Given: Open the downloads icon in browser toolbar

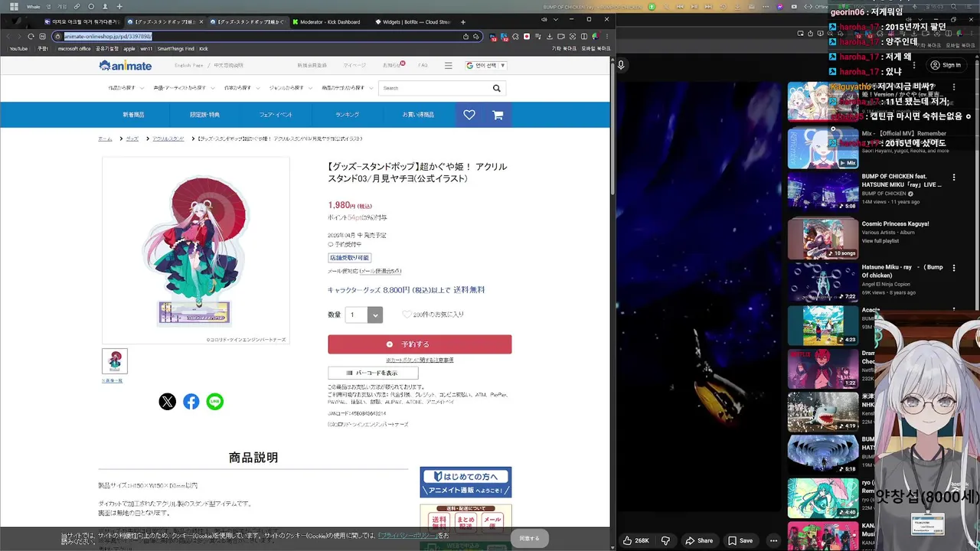Looking at the screenshot, I should coord(550,36).
